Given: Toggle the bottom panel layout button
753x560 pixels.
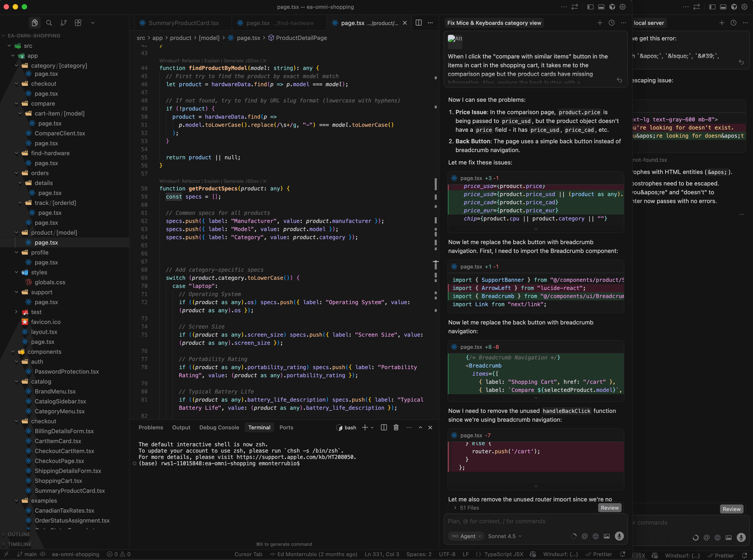Looking at the screenshot, I should coord(601,7).
